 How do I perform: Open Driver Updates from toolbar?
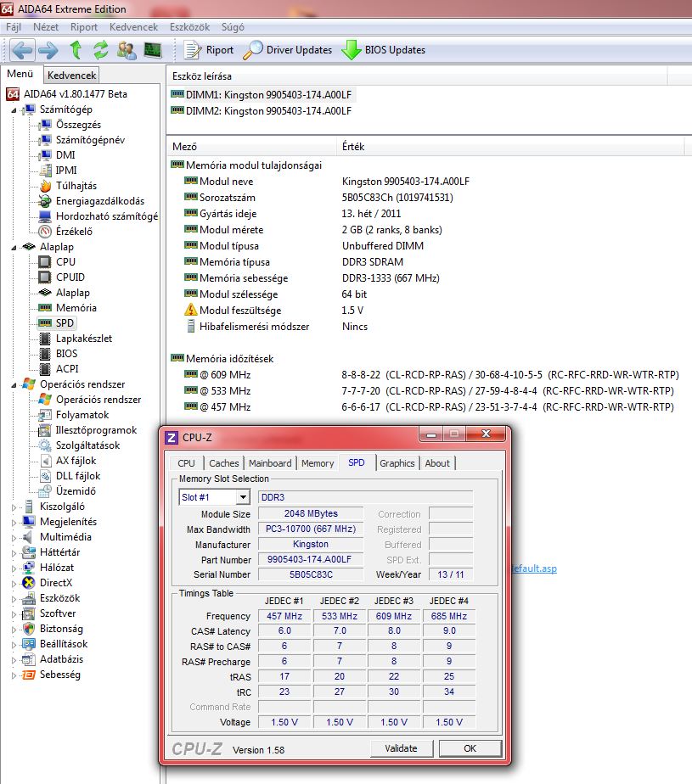[x=287, y=49]
